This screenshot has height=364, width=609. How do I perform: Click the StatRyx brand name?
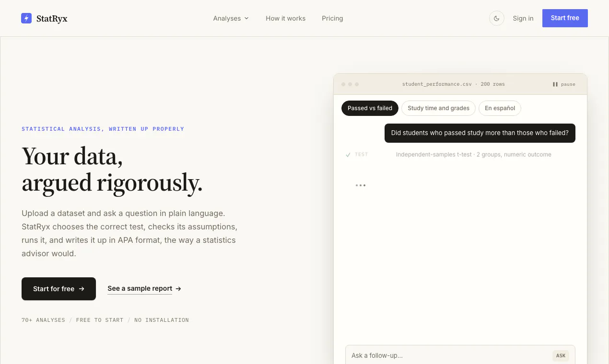point(52,19)
